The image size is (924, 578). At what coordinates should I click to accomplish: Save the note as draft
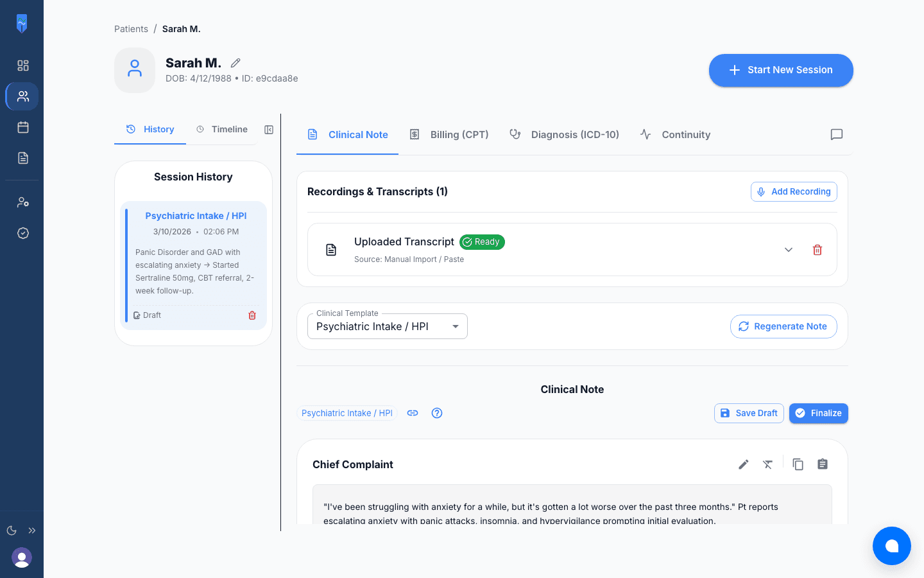[x=749, y=413]
